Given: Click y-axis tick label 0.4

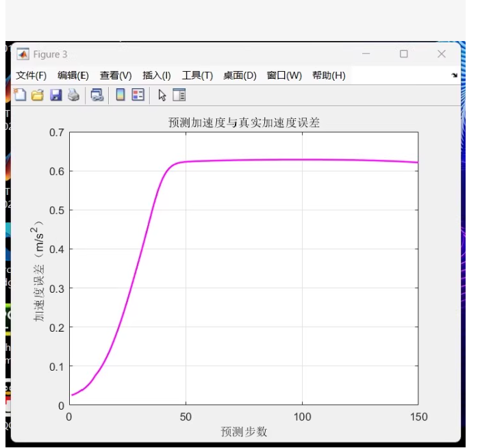Looking at the screenshot, I should click(x=57, y=250).
